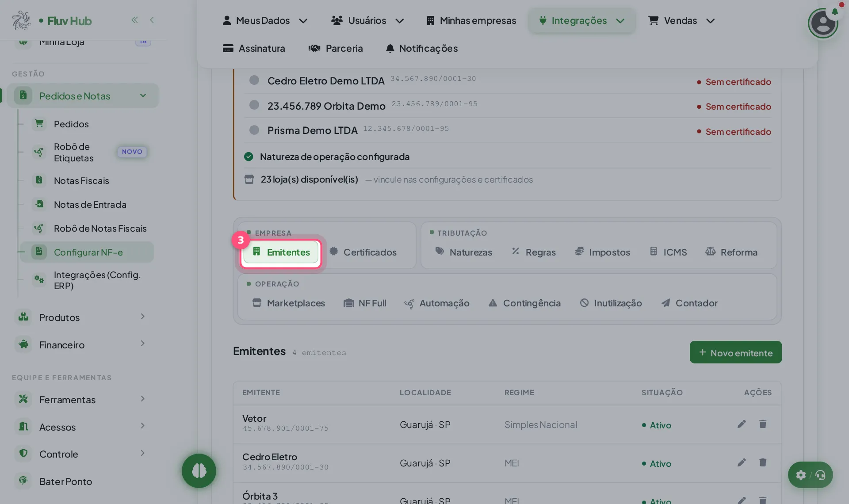849x504 pixels.
Task: Click trash icon in Cedro Eletro row
Action: click(x=763, y=463)
